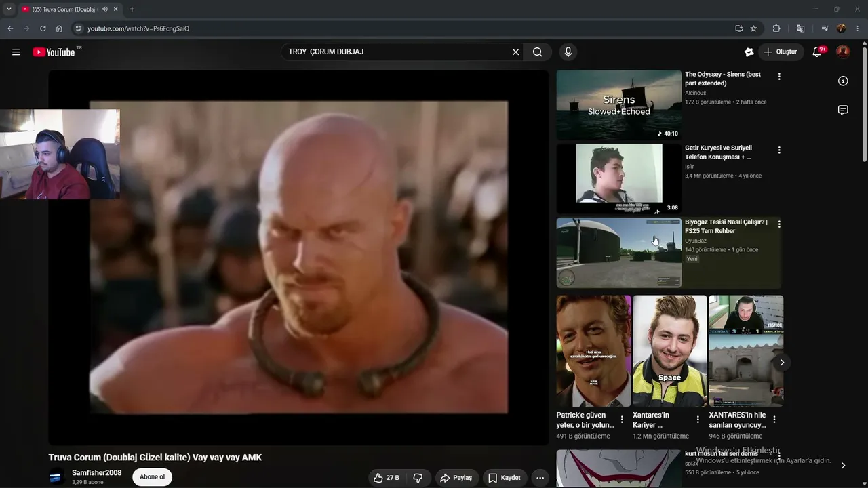This screenshot has width=868, height=488.
Task: Click the main video player
Action: click(x=298, y=258)
